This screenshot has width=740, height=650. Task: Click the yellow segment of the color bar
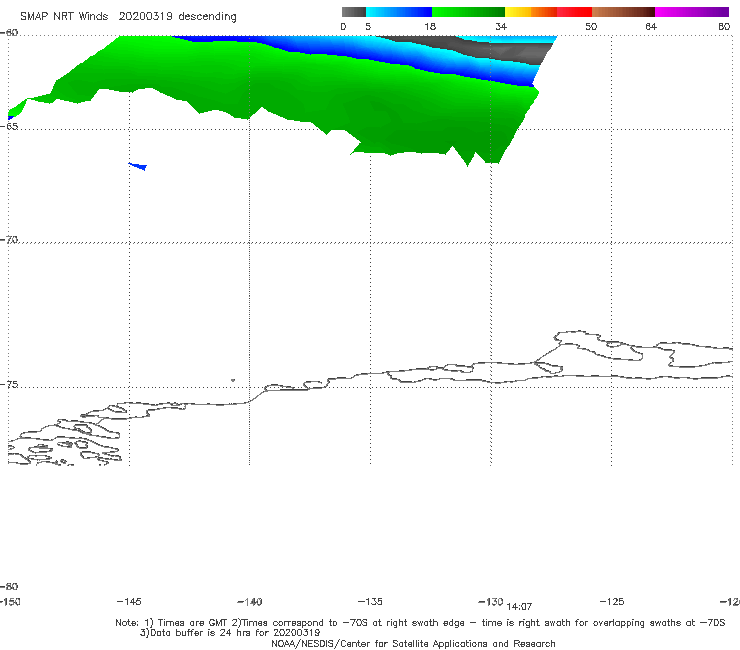point(518,12)
